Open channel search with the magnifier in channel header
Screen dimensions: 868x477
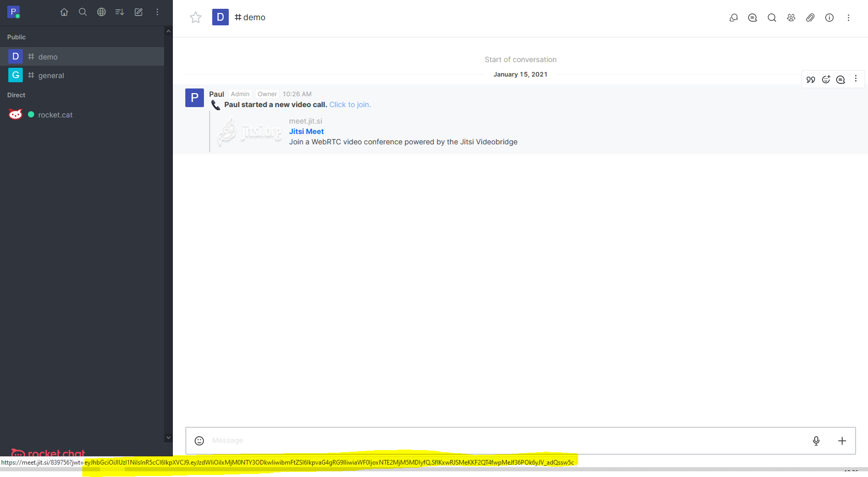coord(772,17)
